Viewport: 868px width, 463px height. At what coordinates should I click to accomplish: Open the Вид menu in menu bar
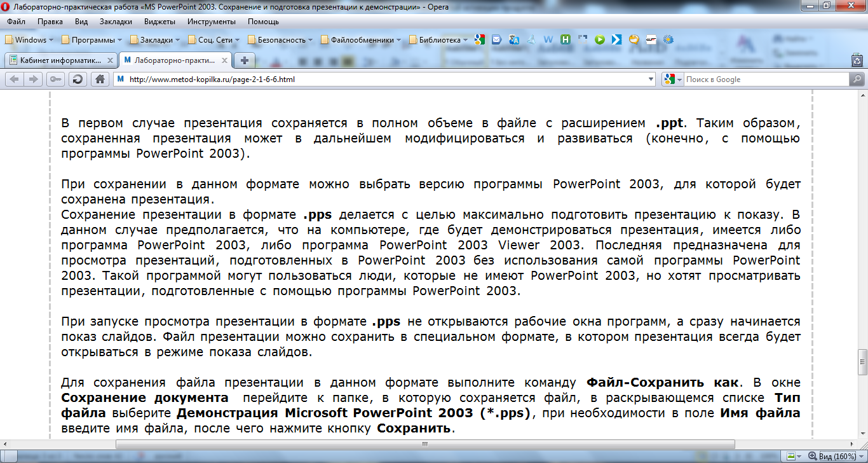click(81, 22)
